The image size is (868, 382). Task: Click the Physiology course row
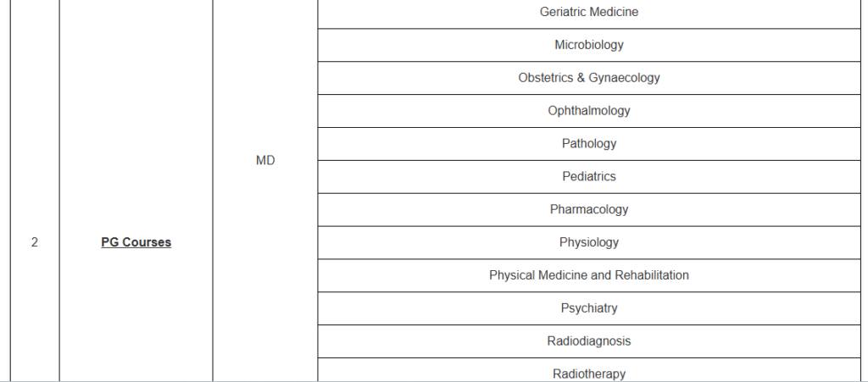coord(589,243)
